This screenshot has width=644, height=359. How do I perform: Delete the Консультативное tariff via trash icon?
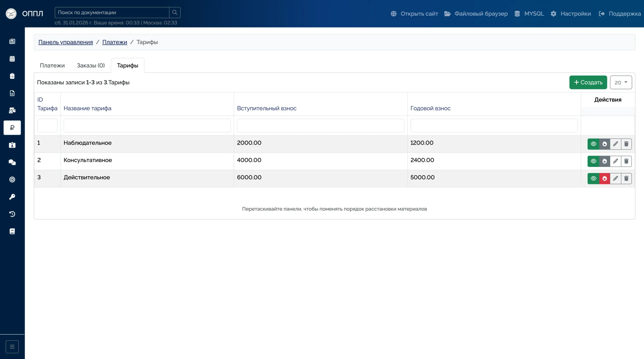click(626, 161)
